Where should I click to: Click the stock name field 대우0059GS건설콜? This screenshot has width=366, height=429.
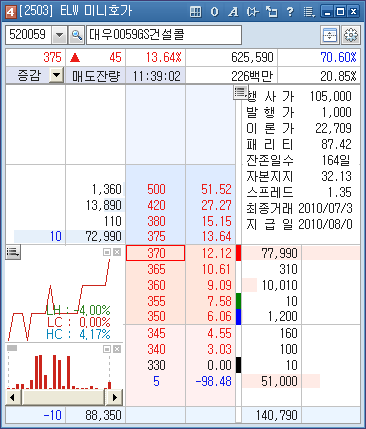point(164,35)
